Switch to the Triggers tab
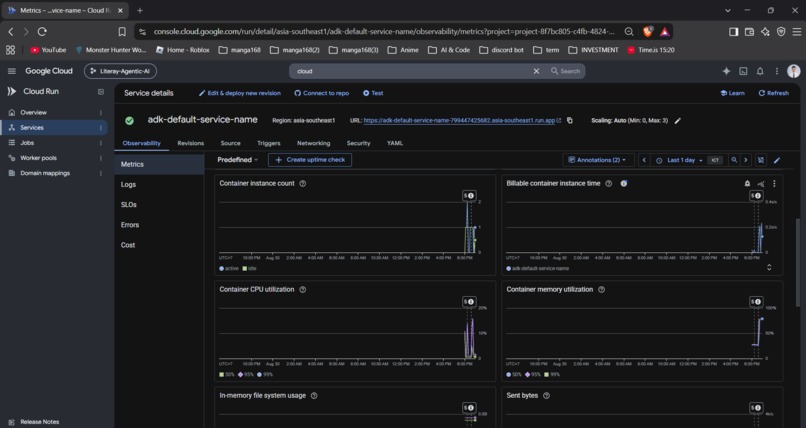806x428 pixels. point(269,143)
